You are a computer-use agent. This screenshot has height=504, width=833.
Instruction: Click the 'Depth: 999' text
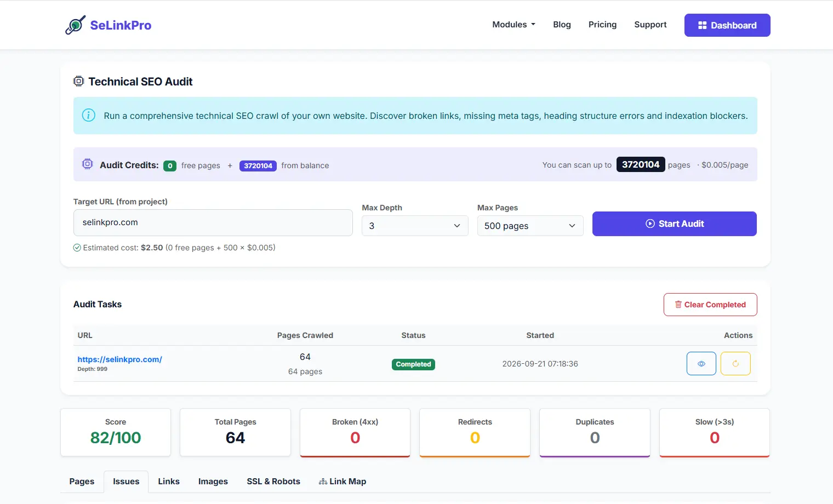coord(93,369)
